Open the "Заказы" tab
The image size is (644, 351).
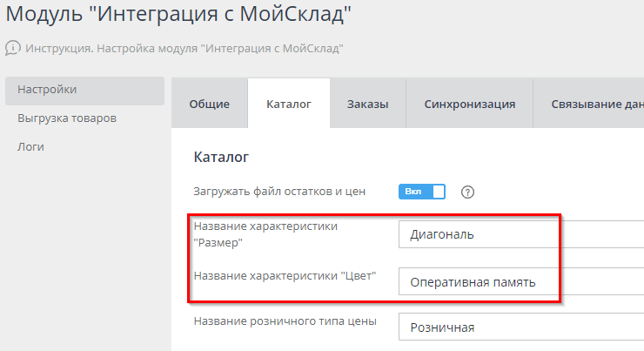pyautogui.click(x=367, y=105)
